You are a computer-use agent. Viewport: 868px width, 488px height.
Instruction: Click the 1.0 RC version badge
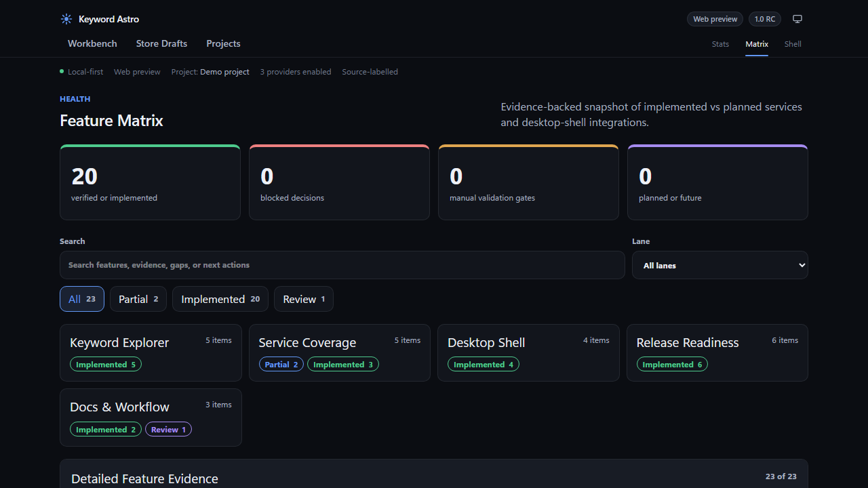(764, 19)
